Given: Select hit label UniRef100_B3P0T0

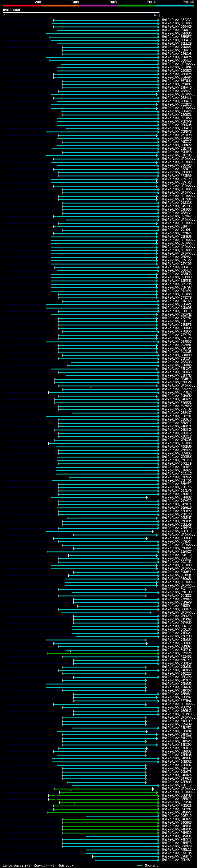Looking at the screenshot, I should pyautogui.click(x=177, y=50).
